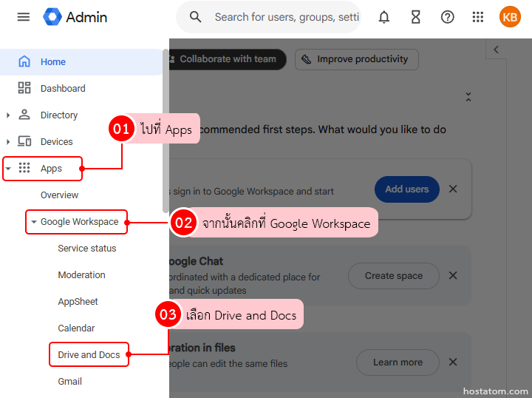Viewport: 532px width, 398px height.
Task: Open the notifications bell
Action: tap(383, 17)
